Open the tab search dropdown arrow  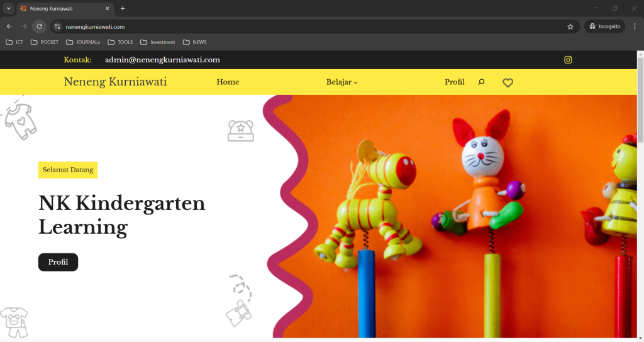point(9,8)
